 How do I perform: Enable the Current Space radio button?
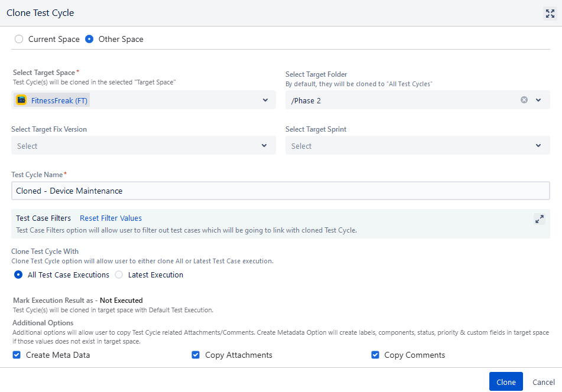point(18,39)
